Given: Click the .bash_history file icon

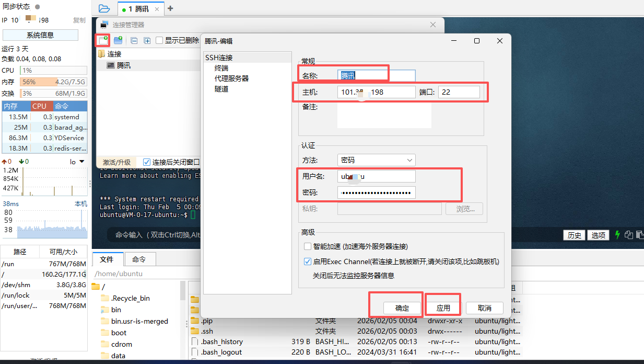Looking at the screenshot, I should pyautogui.click(x=195, y=342).
